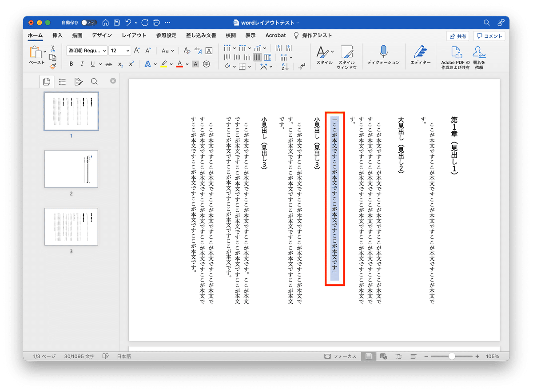Viewport: 533px width, 392px height.
Task: Click the 105% zoom level
Action: pos(493,356)
